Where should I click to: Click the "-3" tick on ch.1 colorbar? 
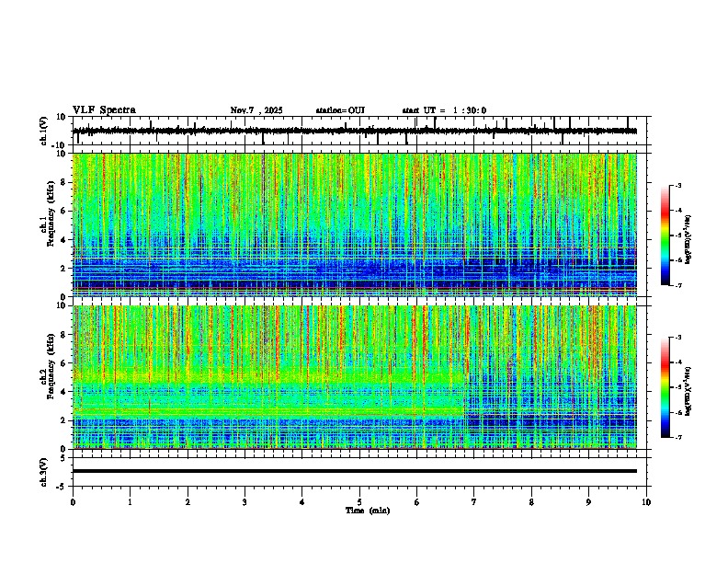coord(678,185)
